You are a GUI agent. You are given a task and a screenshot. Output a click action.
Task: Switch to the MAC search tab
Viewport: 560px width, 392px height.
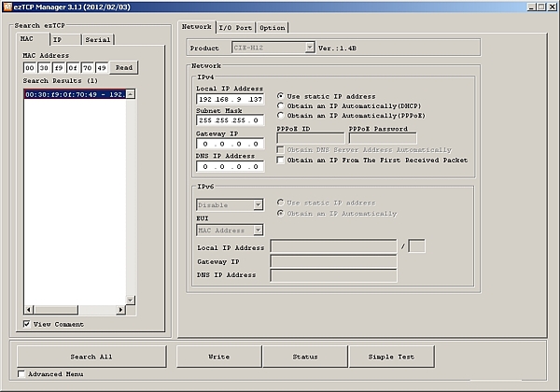point(34,39)
